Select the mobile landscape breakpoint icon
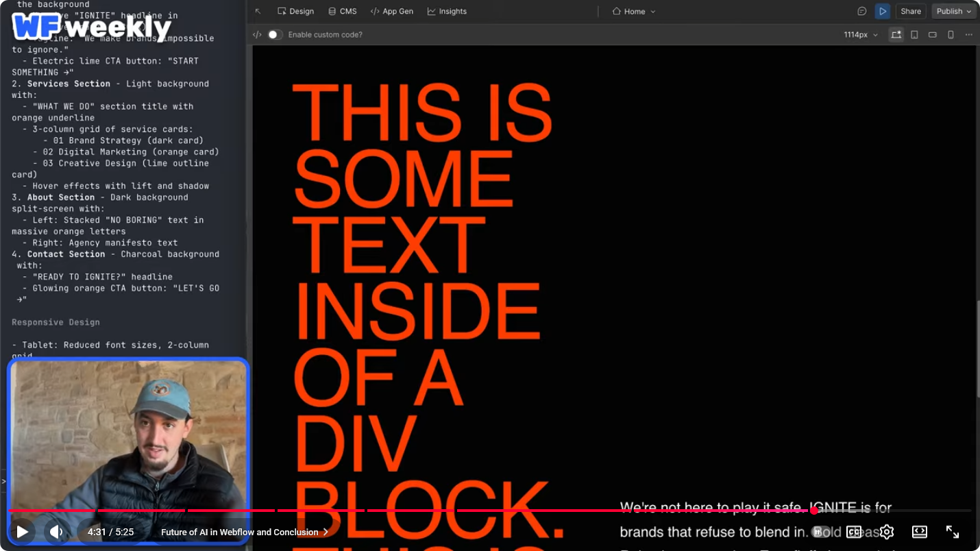 933,34
